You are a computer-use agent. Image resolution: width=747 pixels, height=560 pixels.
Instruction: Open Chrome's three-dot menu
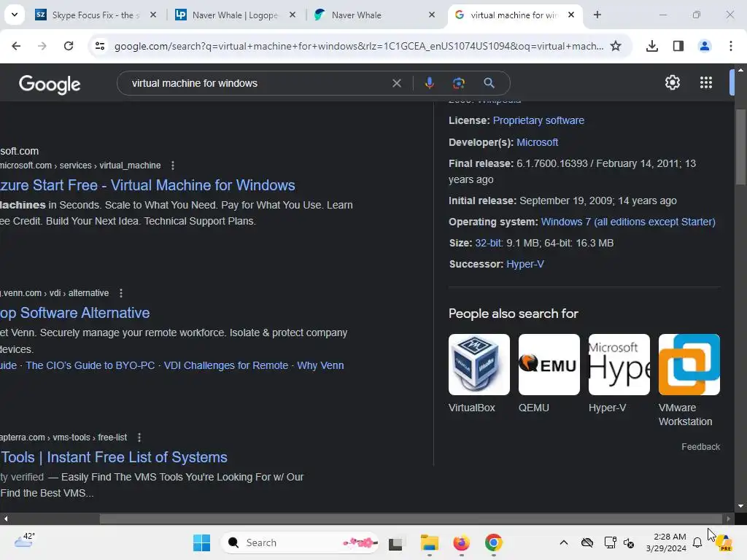(x=731, y=46)
